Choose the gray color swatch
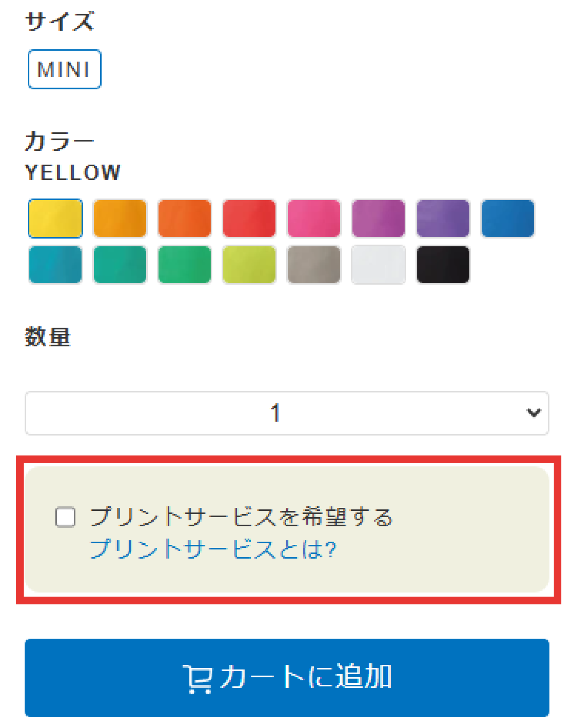The height and width of the screenshot is (728, 571). tap(314, 264)
